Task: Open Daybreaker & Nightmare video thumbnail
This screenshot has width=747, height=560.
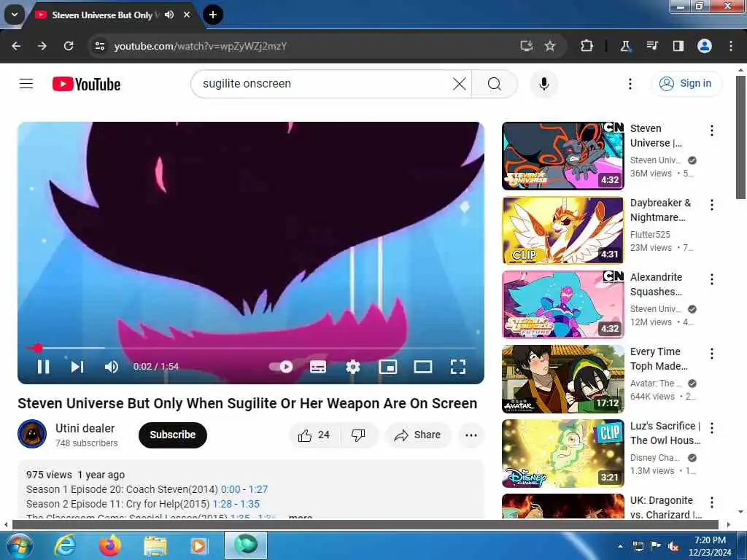Action: click(x=562, y=230)
